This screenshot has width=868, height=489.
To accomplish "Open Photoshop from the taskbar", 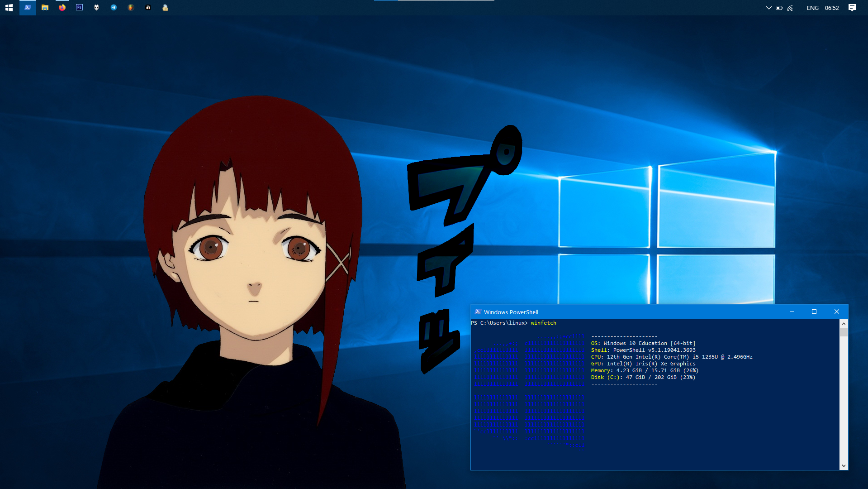I will pos(79,8).
